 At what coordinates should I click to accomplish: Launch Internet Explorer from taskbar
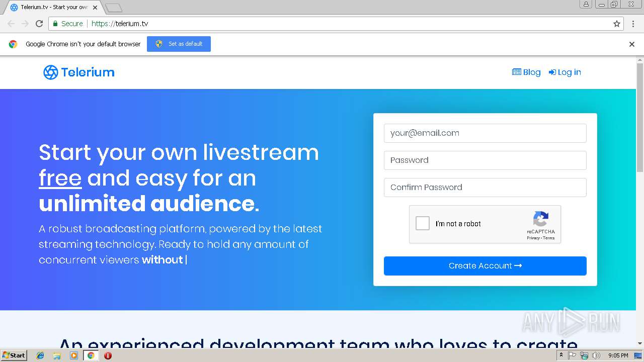tap(40, 355)
